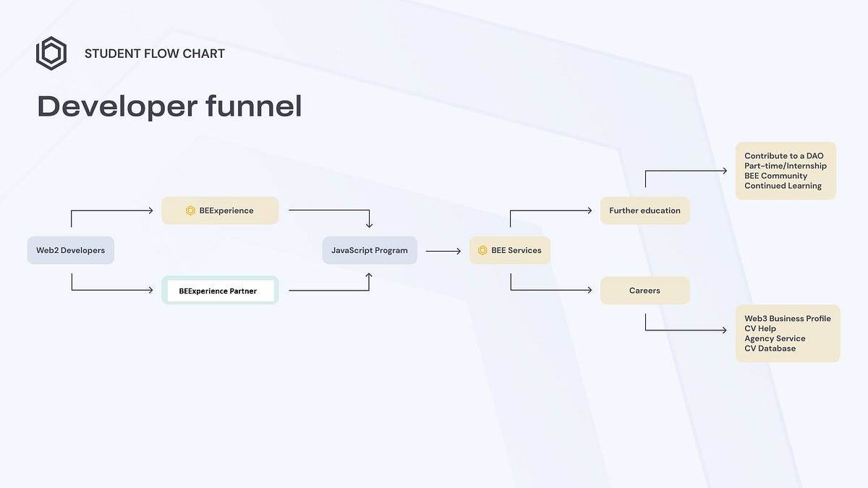The image size is (868, 488).
Task: Click the Agency Service text line
Action: (x=775, y=338)
